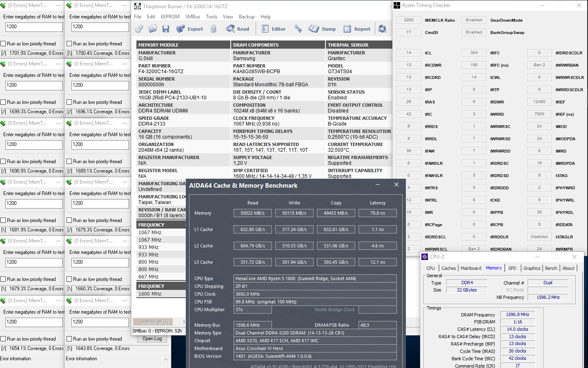Toggle low priority thread in 1701.9% coverage MemTest
Screen dimensions: 588x368
pyautogui.click(x=3, y=44)
